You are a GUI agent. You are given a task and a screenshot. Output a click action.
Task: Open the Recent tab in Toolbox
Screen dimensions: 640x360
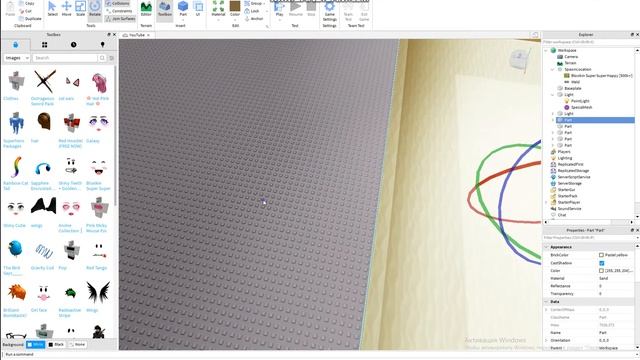click(73, 44)
